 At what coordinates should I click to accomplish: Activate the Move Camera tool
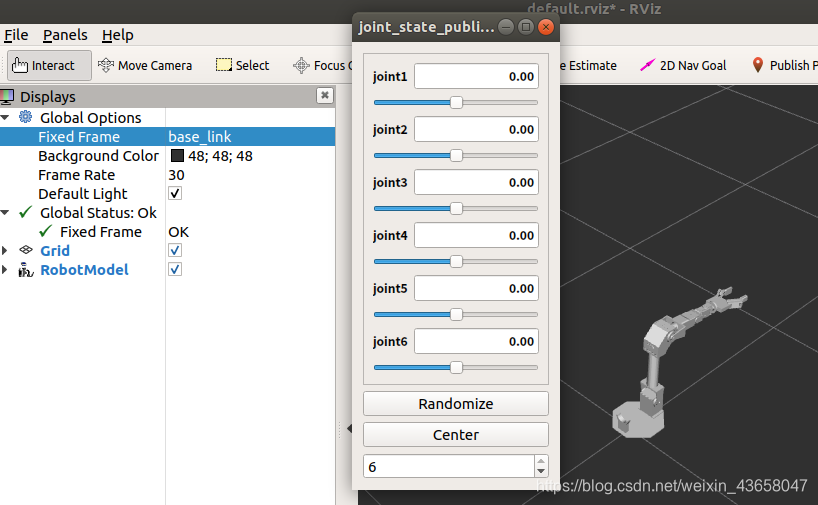(x=145, y=65)
